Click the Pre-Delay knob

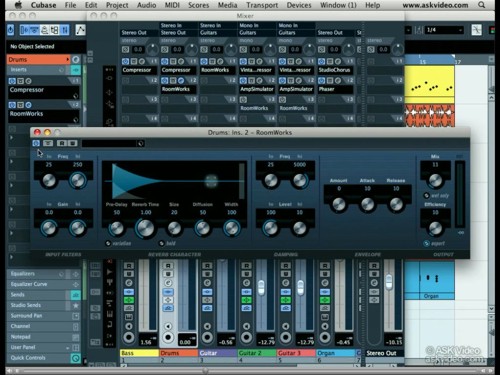(117, 228)
